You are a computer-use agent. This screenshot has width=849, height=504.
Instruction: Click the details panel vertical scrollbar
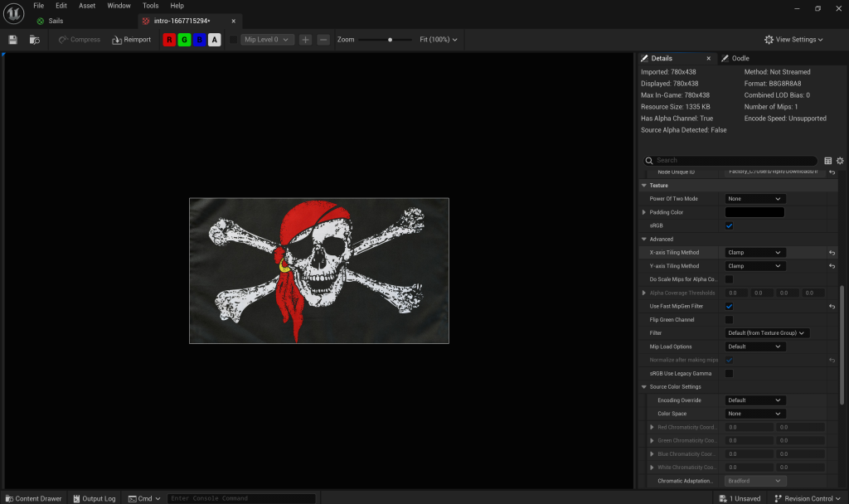(x=842, y=344)
